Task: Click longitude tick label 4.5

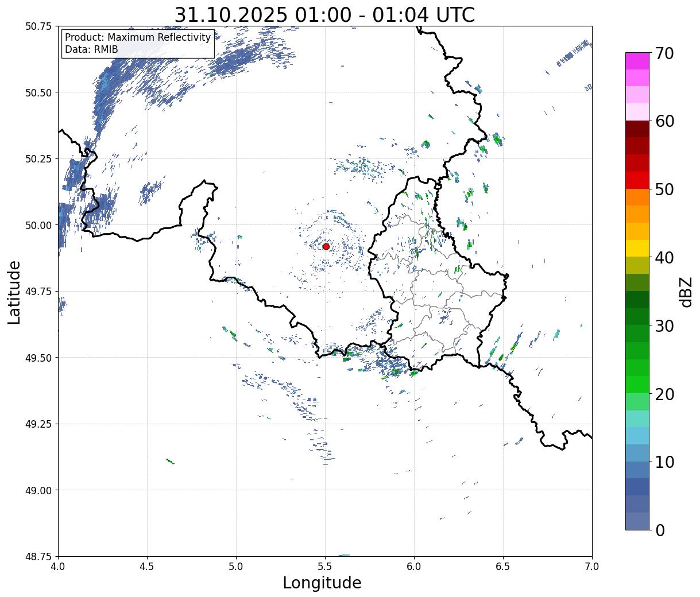Action: tap(147, 566)
